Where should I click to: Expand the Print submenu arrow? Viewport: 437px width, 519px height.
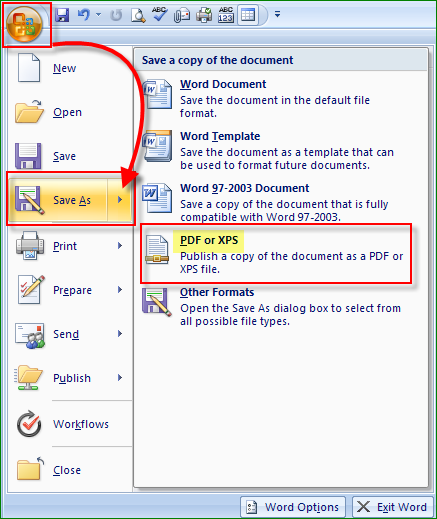(120, 246)
